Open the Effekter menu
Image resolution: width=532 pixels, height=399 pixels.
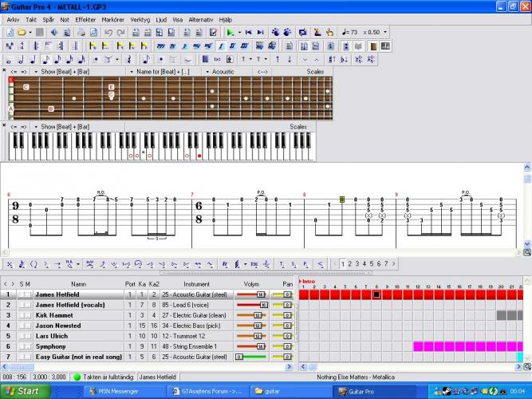click(85, 18)
